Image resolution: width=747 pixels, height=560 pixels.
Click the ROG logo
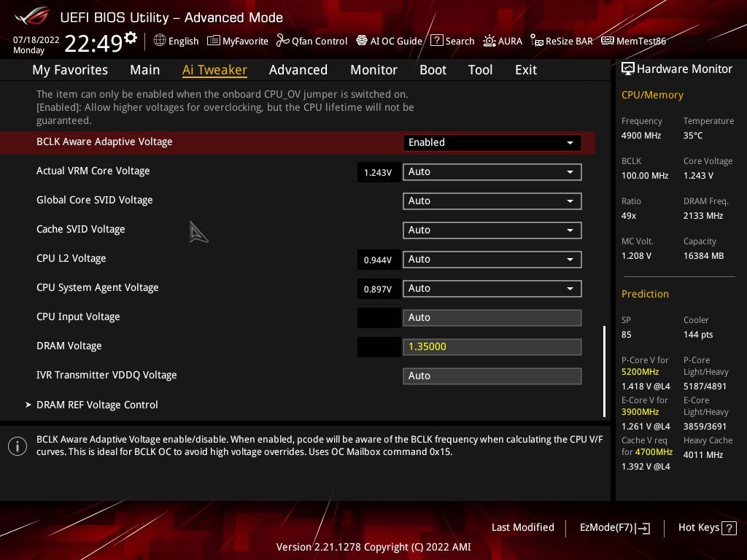pyautogui.click(x=32, y=17)
